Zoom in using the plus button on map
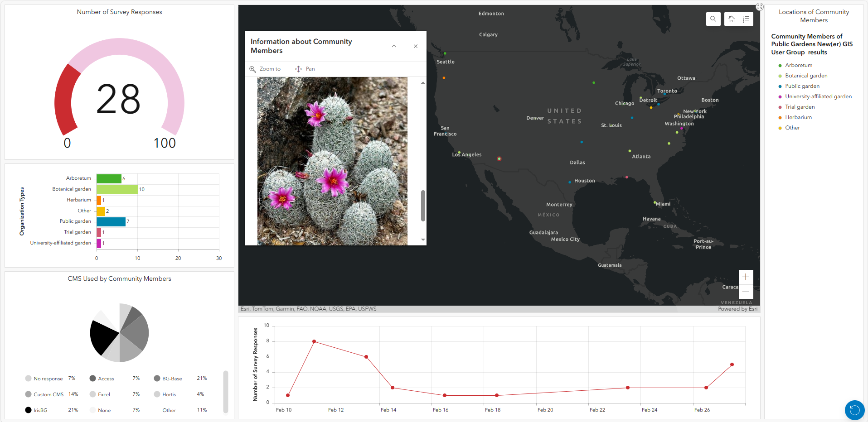The width and height of the screenshot is (868, 422). (x=746, y=277)
